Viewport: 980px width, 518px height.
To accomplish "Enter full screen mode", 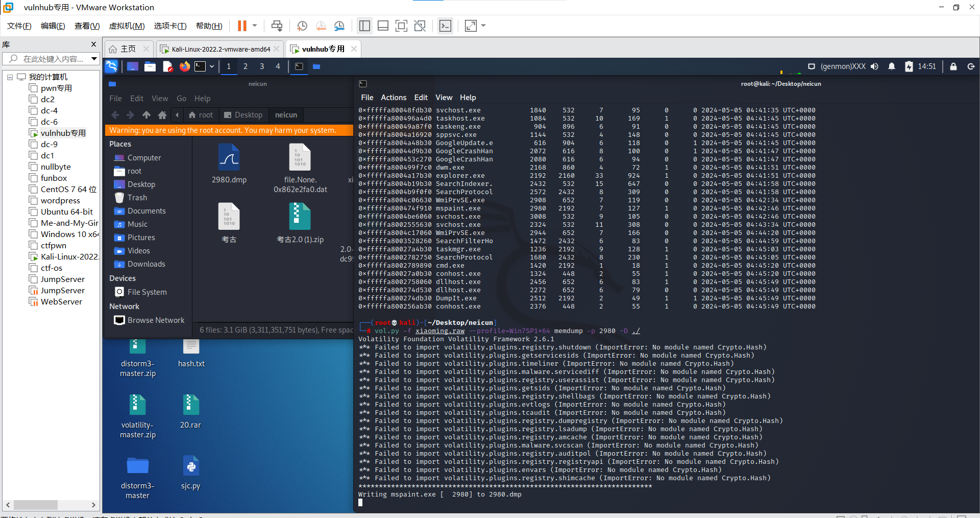I will pos(401,26).
